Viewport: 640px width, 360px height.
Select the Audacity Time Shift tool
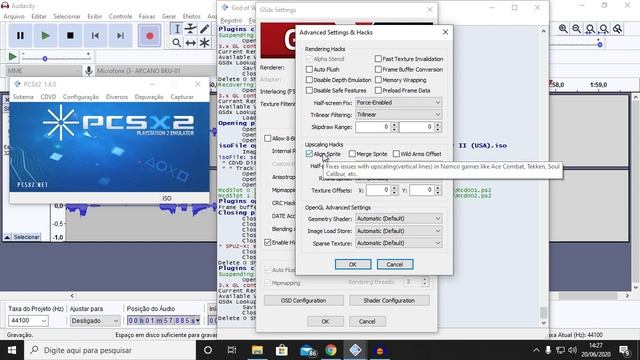191,42
